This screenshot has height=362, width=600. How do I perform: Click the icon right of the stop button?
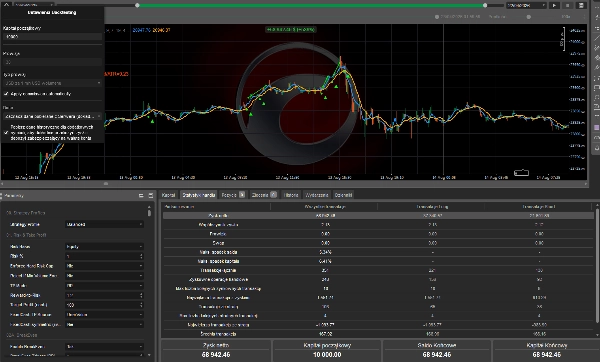[x=581, y=5]
